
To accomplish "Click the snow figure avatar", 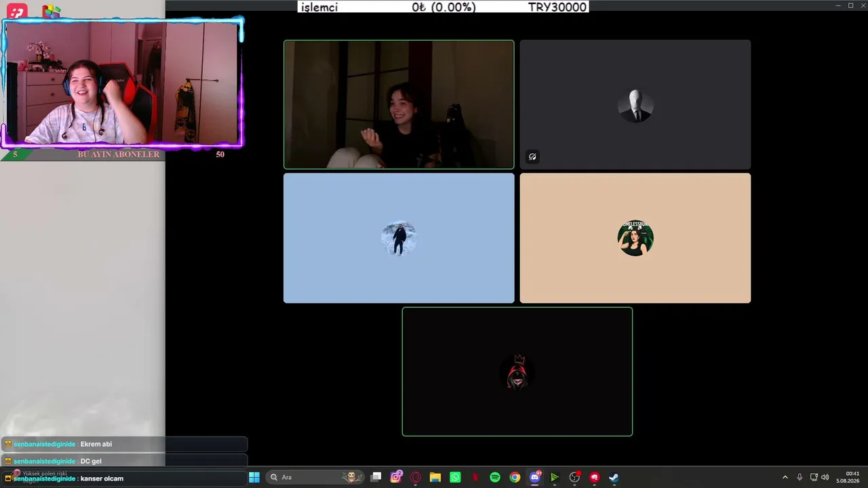I will (x=399, y=238).
